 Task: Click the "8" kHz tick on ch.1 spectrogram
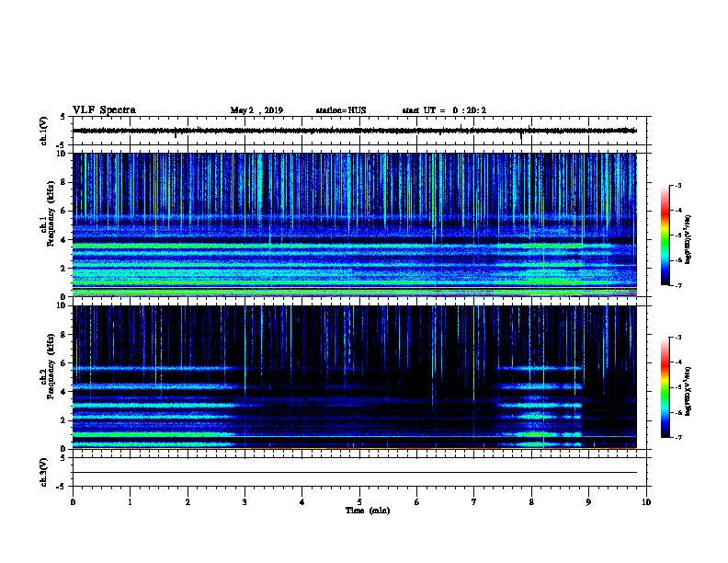tap(64, 182)
